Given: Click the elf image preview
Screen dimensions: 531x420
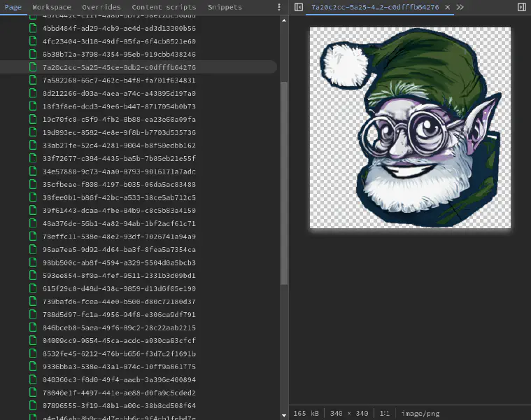Looking at the screenshot, I should (x=410, y=127).
